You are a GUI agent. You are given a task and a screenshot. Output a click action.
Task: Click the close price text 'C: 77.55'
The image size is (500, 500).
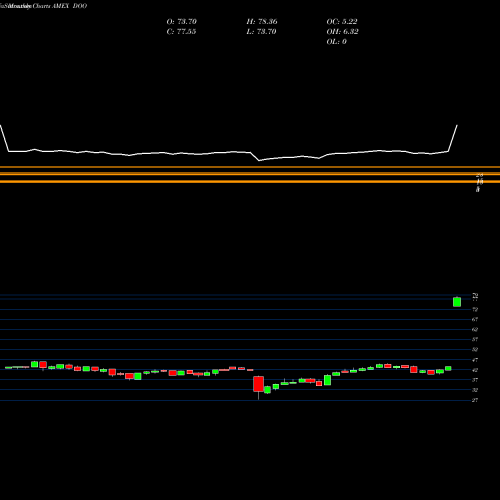pyautogui.click(x=181, y=32)
